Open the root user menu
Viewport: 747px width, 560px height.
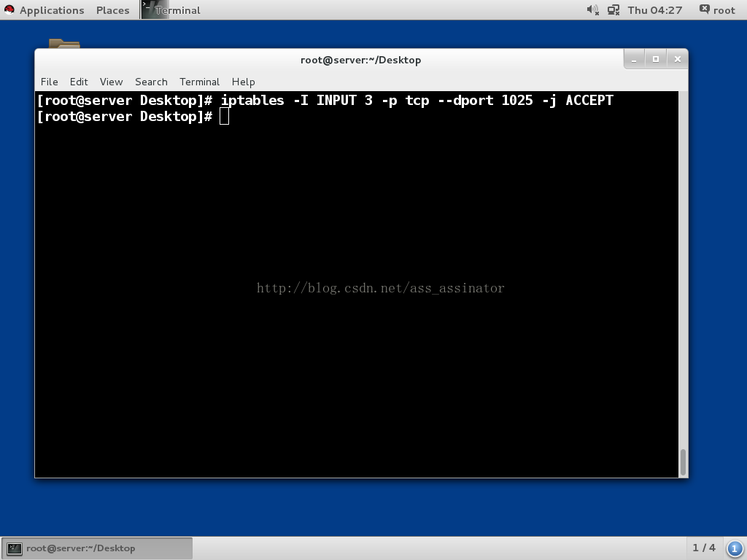[x=724, y=10]
